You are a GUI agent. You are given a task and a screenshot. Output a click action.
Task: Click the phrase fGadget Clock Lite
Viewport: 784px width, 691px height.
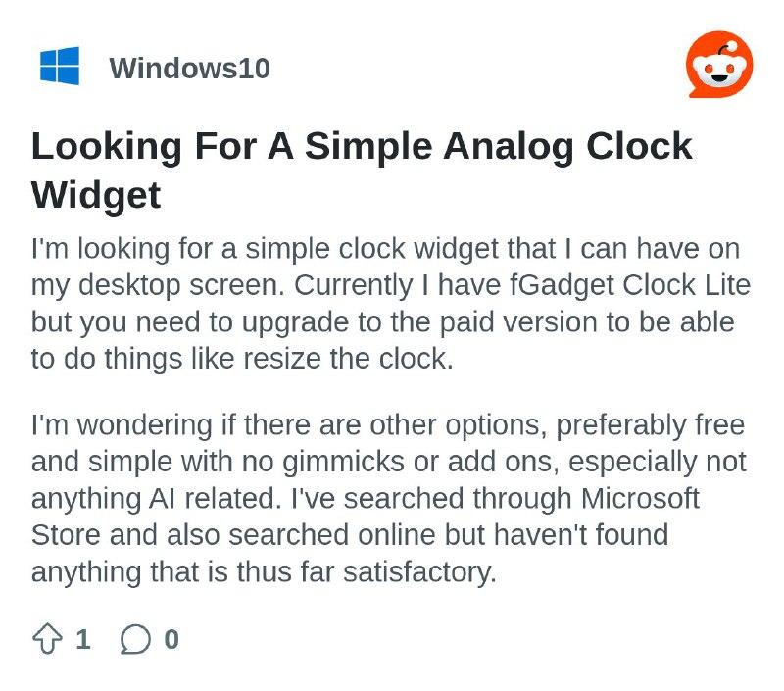630,285
